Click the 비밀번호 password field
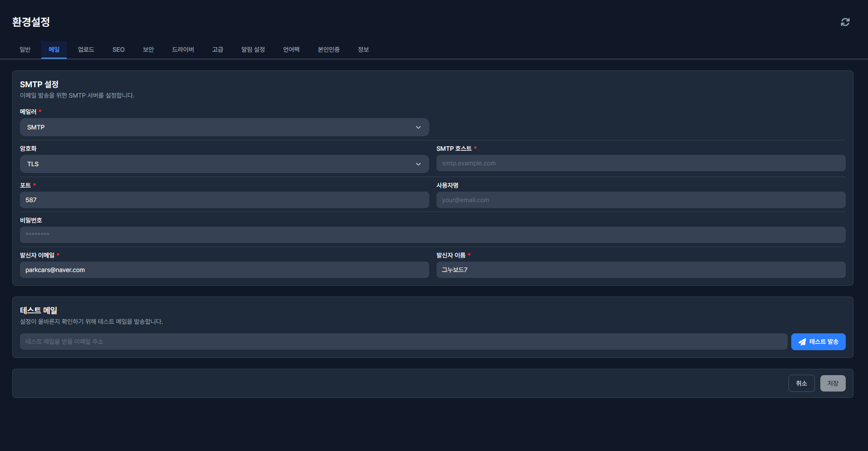Screen dimensions: 868x451 pos(432,235)
